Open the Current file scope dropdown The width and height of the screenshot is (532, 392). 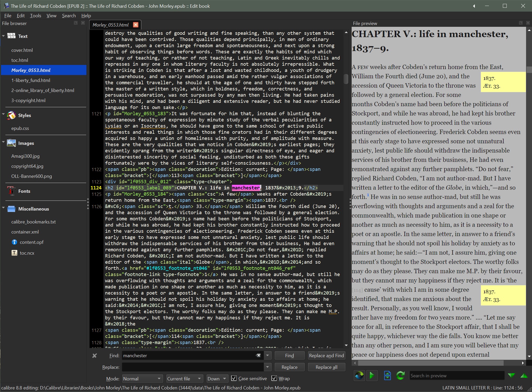(184, 379)
